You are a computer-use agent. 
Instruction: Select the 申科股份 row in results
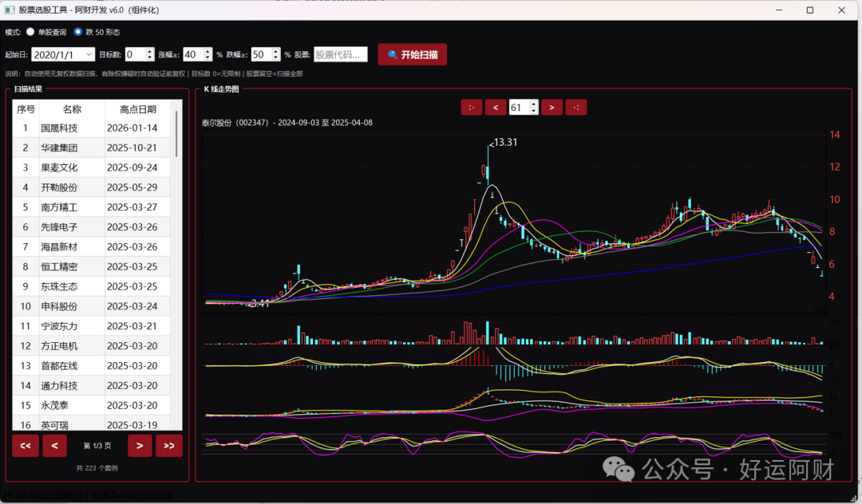pyautogui.click(x=92, y=305)
